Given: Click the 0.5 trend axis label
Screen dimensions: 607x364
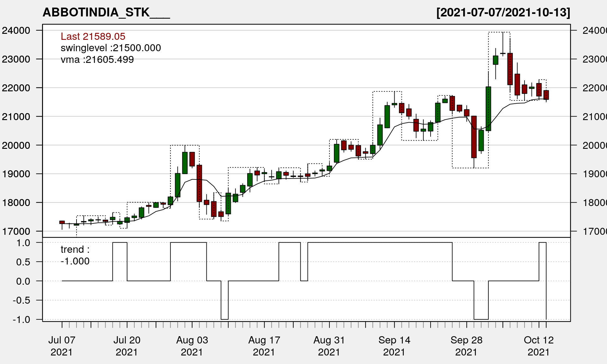Looking at the screenshot, I should [x=23, y=262].
